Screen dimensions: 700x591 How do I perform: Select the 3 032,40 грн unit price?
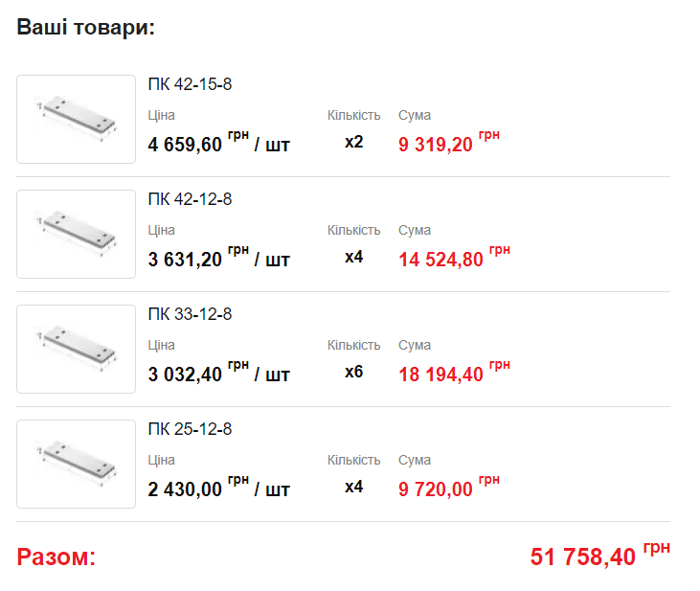(x=186, y=375)
